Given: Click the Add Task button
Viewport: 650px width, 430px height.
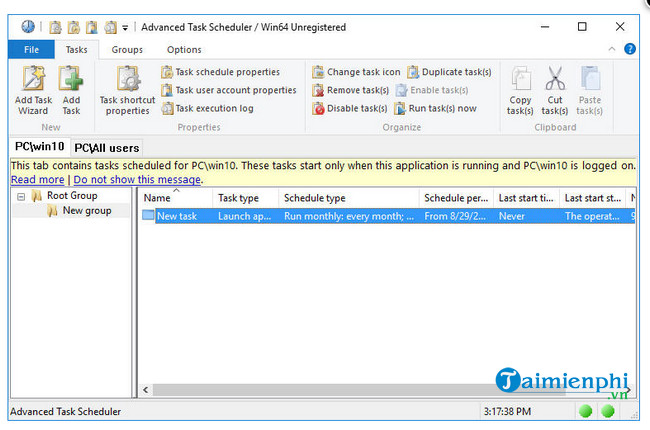Looking at the screenshot, I should pos(71,90).
